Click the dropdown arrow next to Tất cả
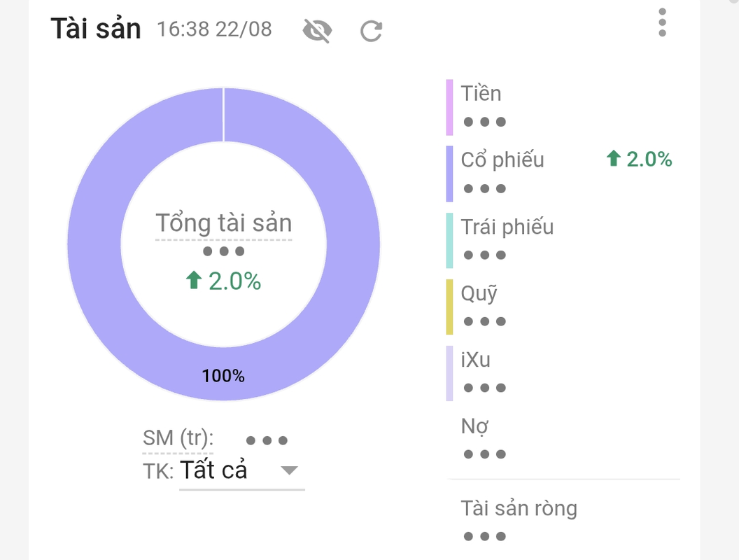The width and height of the screenshot is (739, 560). 289,470
